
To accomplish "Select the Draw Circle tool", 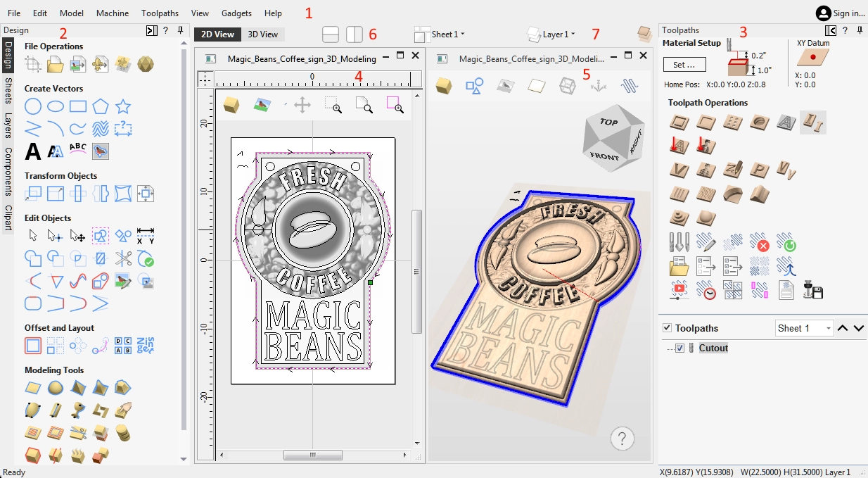I will tap(33, 107).
